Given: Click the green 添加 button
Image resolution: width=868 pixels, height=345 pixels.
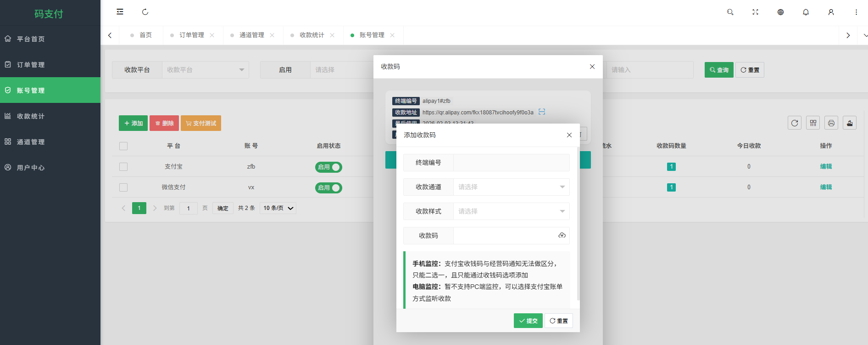Looking at the screenshot, I should point(133,123).
